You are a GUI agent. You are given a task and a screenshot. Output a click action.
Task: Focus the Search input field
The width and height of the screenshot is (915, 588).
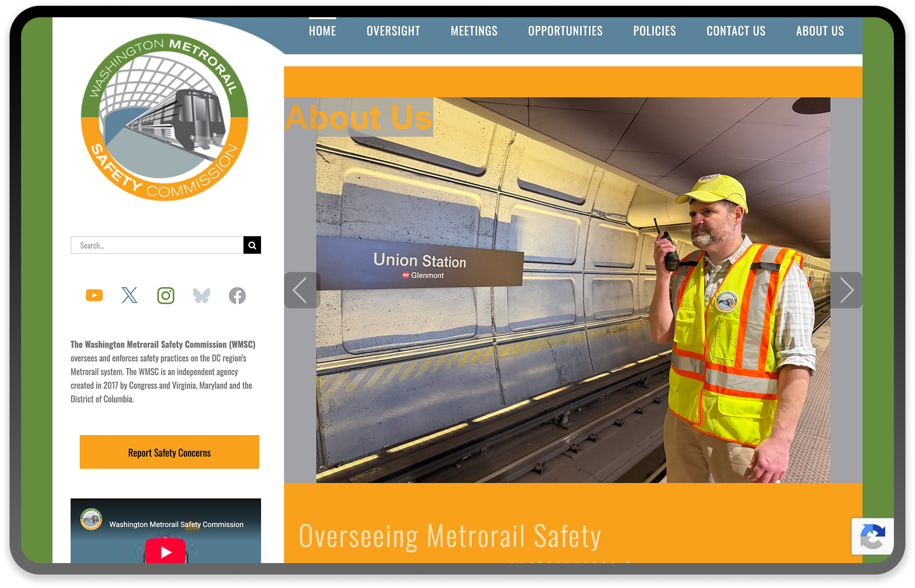(157, 245)
